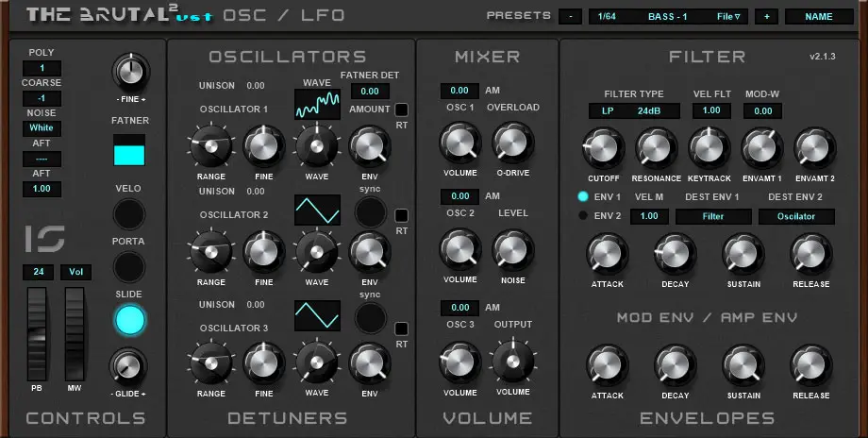868x438 pixels.
Task: Click Oscillator 2 RANGE knob
Action: pyautogui.click(x=211, y=252)
